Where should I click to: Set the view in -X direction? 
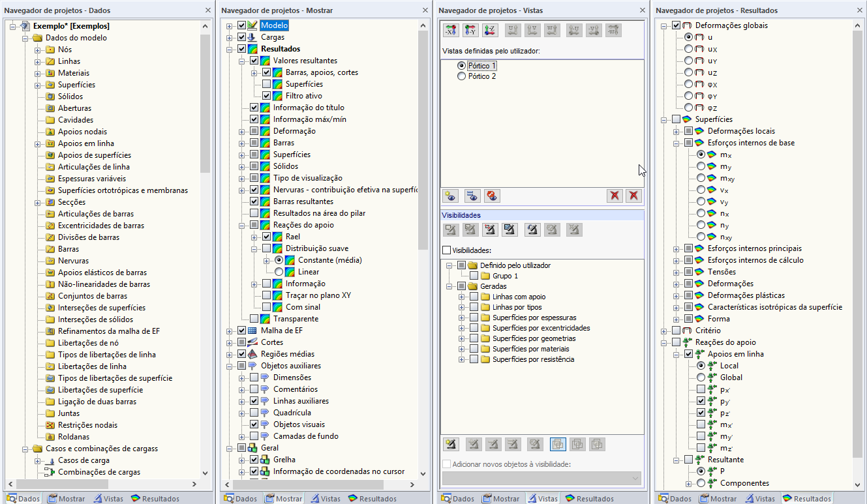tap(451, 29)
